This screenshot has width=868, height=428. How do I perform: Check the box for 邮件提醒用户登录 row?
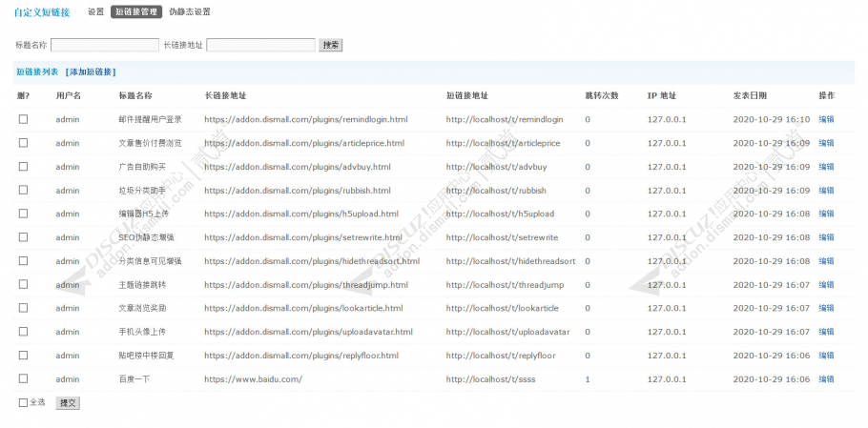(x=23, y=119)
